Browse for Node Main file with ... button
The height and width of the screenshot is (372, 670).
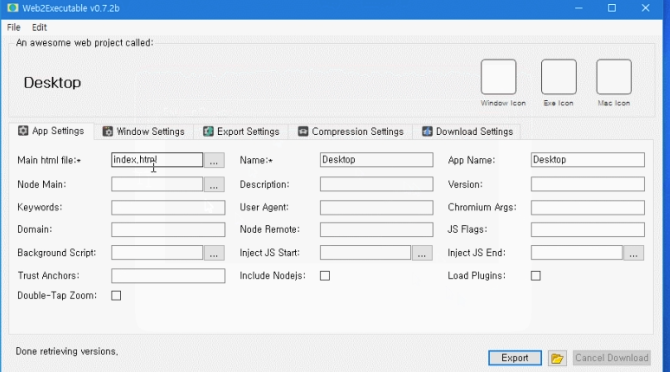pos(214,184)
